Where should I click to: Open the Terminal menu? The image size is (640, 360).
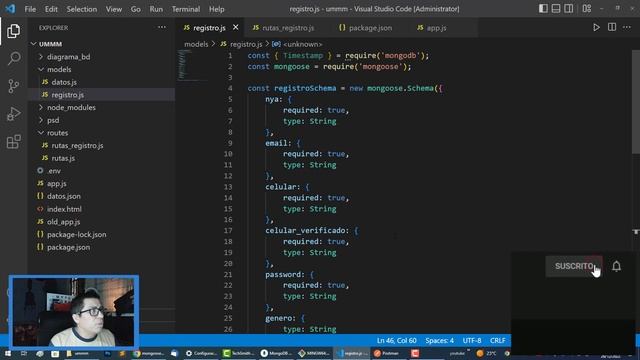pos(186,9)
